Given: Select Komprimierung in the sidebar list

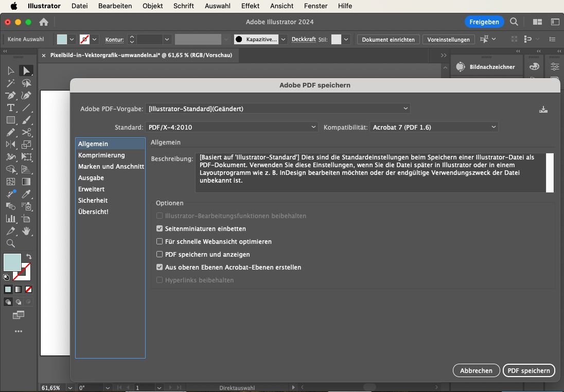Looking at the screenshot, I should click(x=101, y=155).
